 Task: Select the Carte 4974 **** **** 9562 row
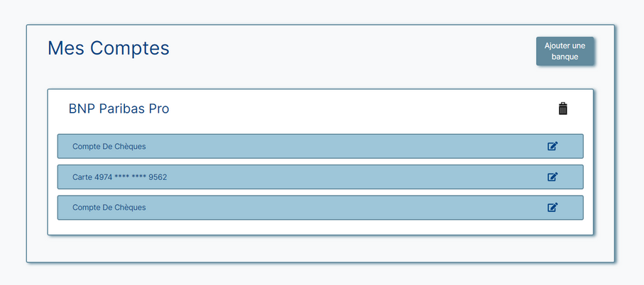(x=320, y=177)
